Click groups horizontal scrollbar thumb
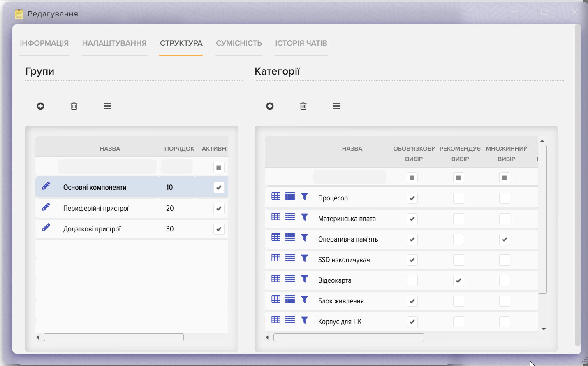This screenshot has height=366, width=588. pyautogui.click(x=114, y=338)
